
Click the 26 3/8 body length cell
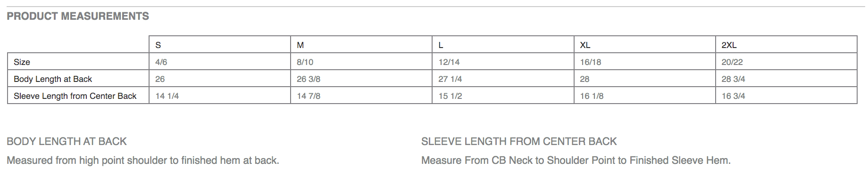309,79
